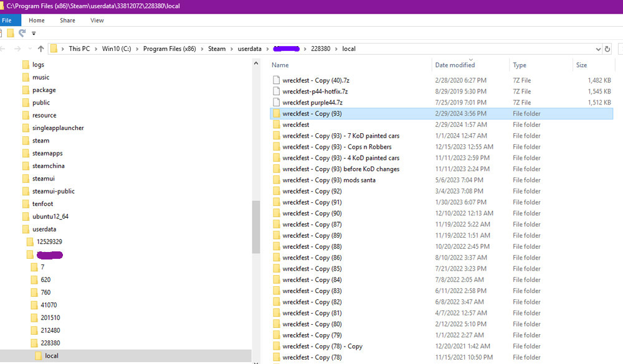Click the navigation pane scrollbar thumb
The height and width of the screenshot is (364, 623).
(256, 226)
